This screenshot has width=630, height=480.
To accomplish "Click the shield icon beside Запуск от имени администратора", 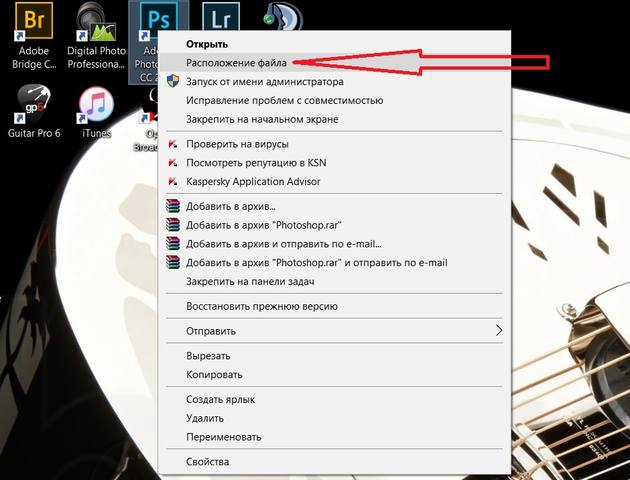I will pyautogui.click(x=173, y=81).
